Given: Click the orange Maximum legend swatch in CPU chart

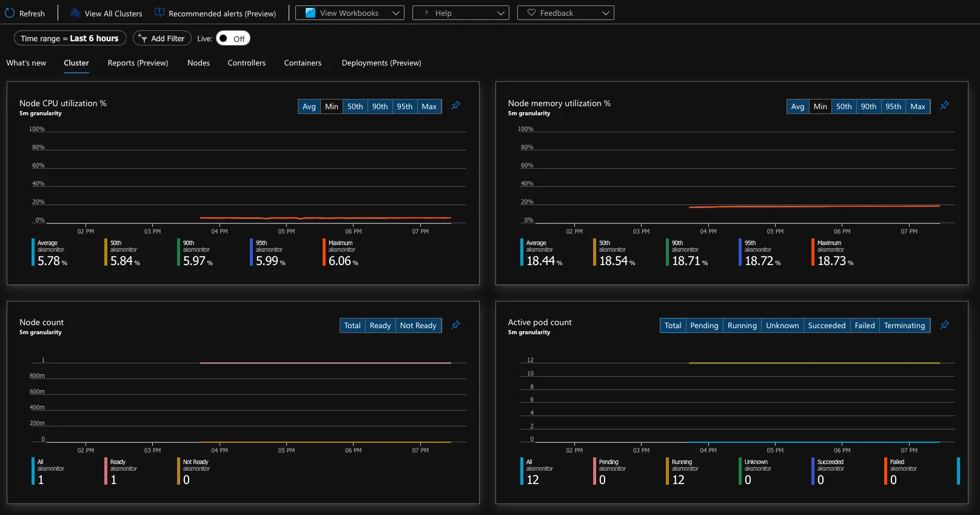Looking at the screenshot, I should 324,252.
